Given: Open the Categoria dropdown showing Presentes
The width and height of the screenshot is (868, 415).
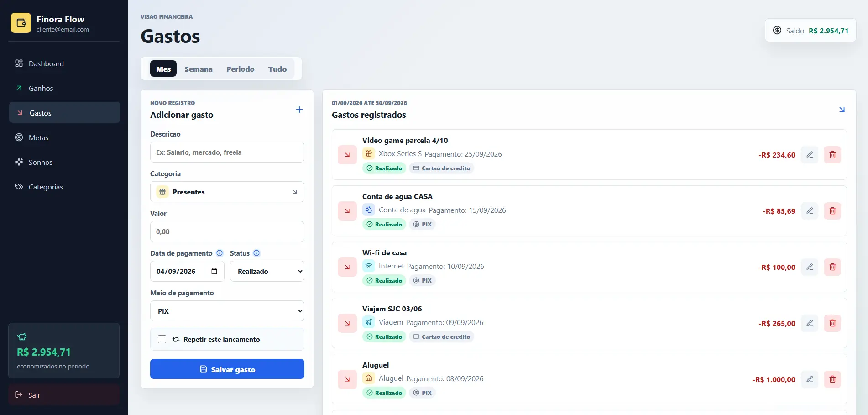Looking at the screenshot, I should tap(227, 192).
